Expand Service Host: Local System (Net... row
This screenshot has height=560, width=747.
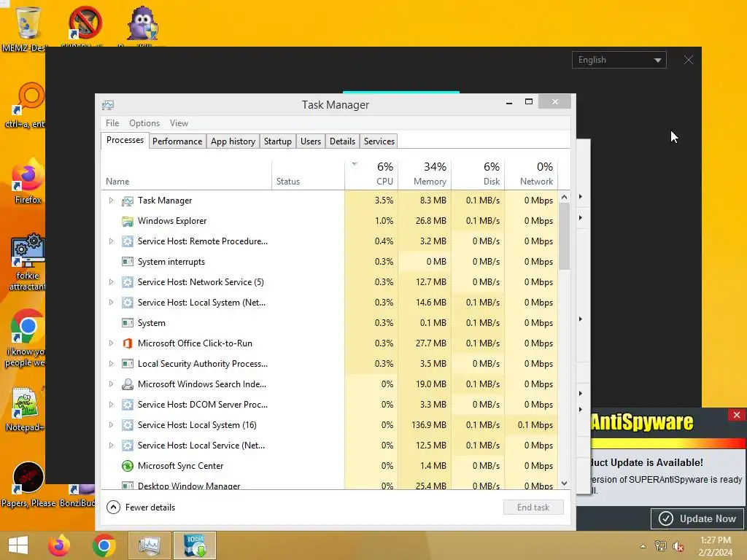[x=111, y=303]
